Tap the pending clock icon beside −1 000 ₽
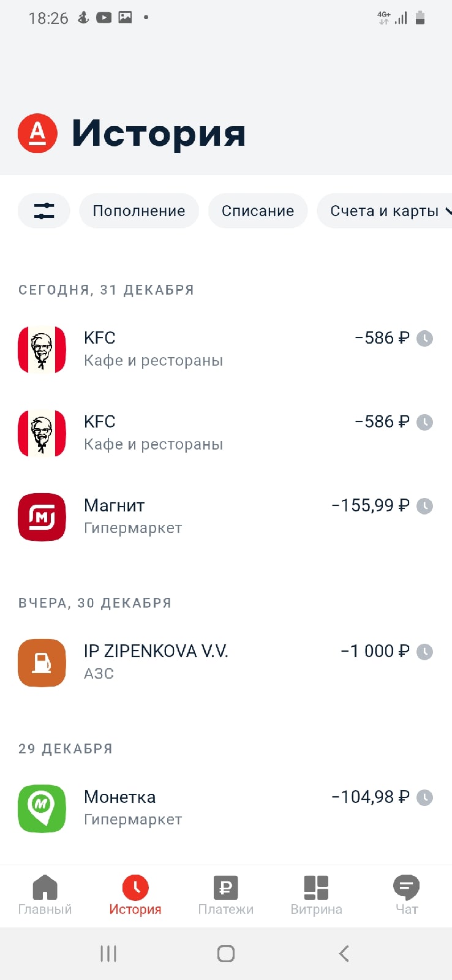This screenshot has height=980, width=452. [x=424, y=652]
